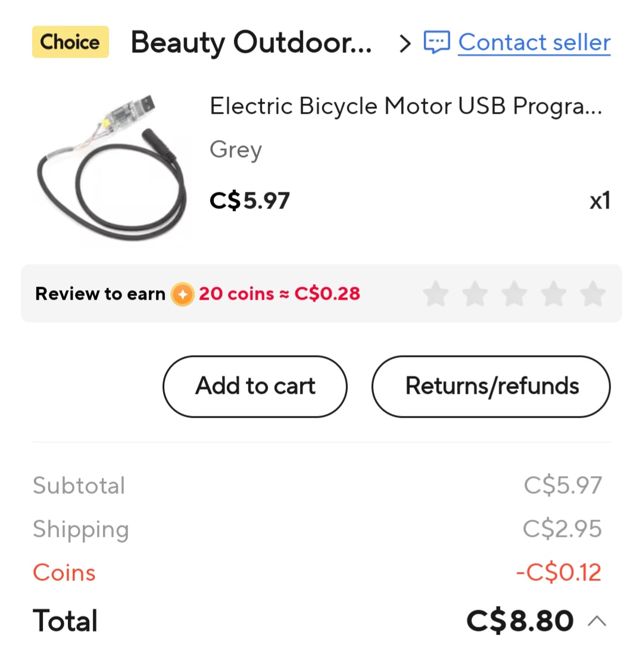639x672 pixels.
Task: Rate four stars for the review
Action: click(554, 294)
